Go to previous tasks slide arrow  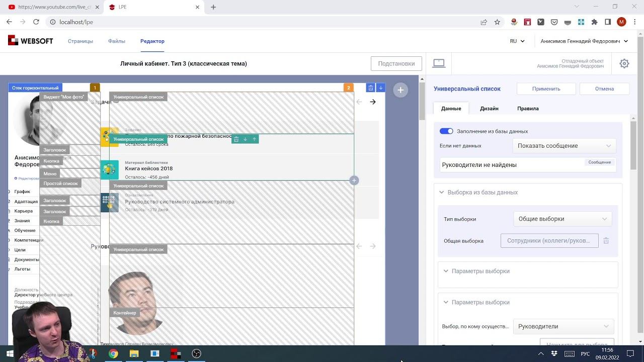359,102
